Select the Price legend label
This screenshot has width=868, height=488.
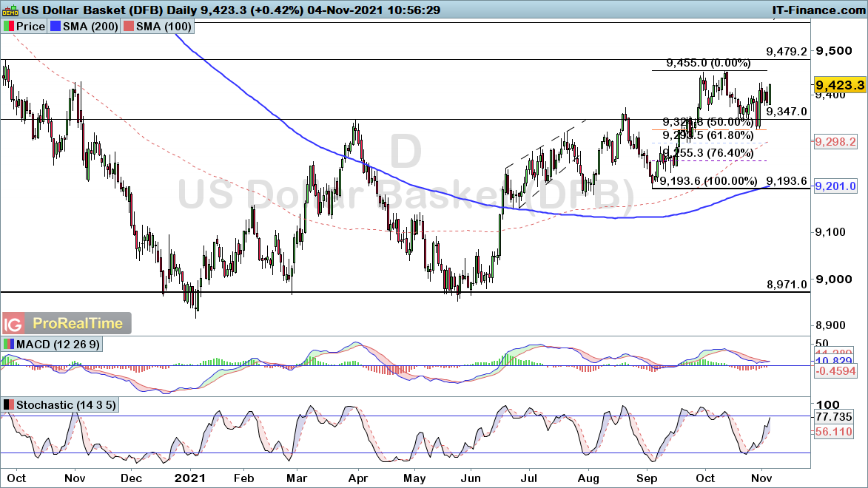(x=30, y=27)
